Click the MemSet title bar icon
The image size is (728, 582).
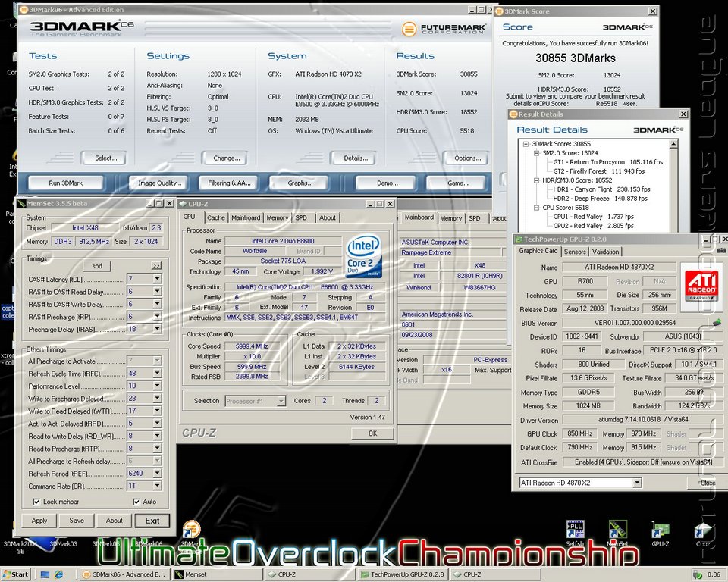21,203
